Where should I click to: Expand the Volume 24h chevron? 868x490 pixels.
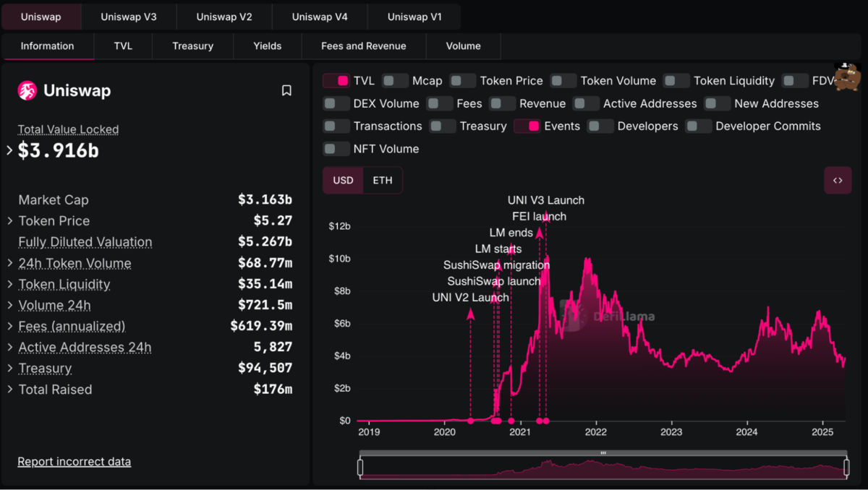click(9, 305)
